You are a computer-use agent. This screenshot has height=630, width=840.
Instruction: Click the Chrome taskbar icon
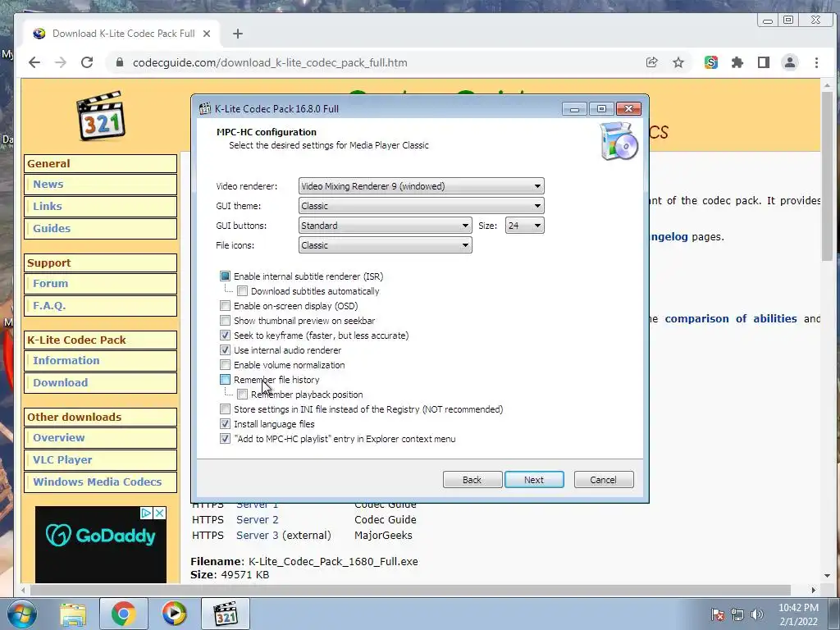(x=123, y=614)
